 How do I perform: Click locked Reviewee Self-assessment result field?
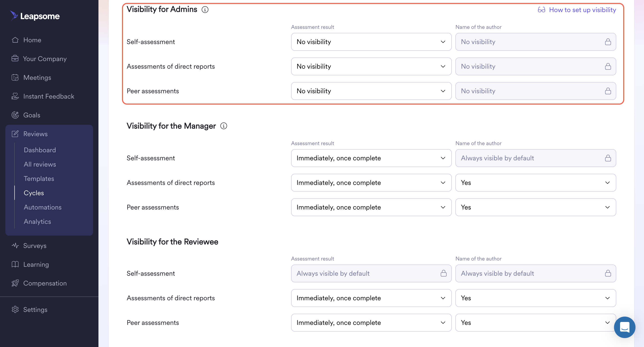coord(371,273)
